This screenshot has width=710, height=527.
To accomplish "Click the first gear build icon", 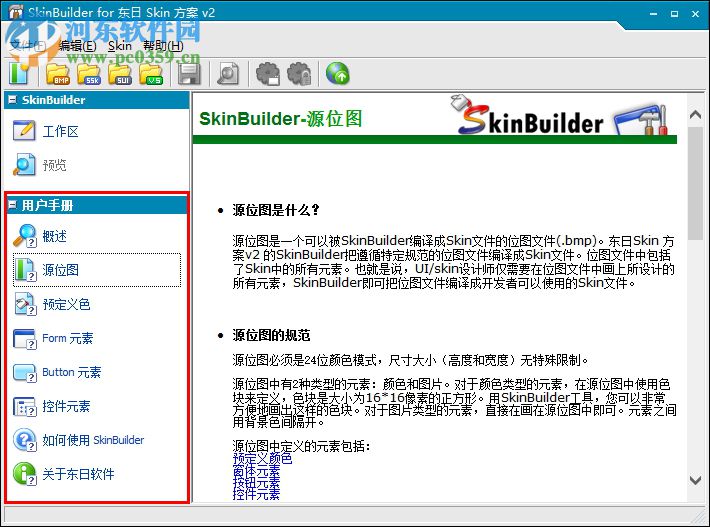I will coord(268,73).
